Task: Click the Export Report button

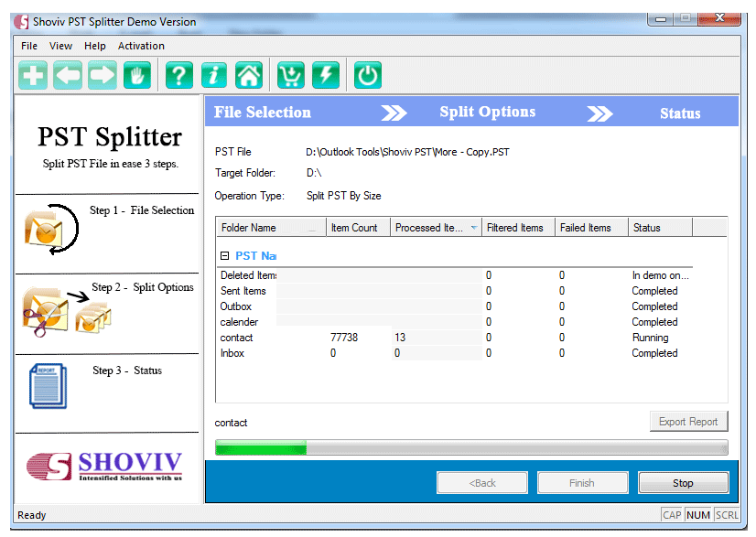Action: (688, 421)
